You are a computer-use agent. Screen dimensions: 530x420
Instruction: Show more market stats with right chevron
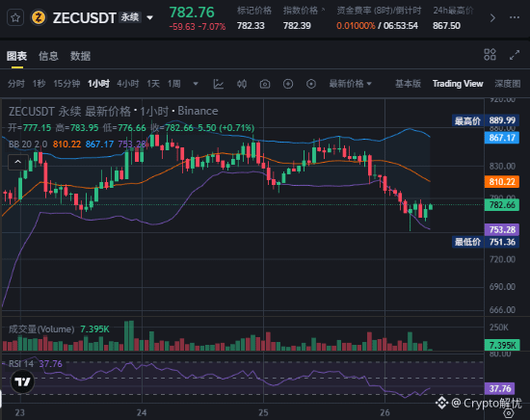[492, 18]
